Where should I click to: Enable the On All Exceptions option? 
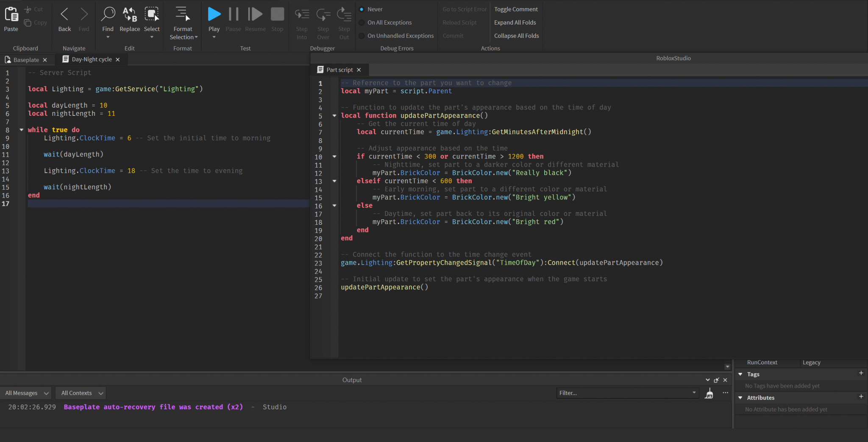point(362,22)
